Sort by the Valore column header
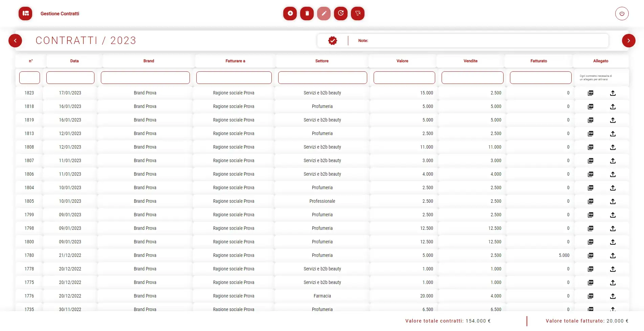 (x=402, y=61)
